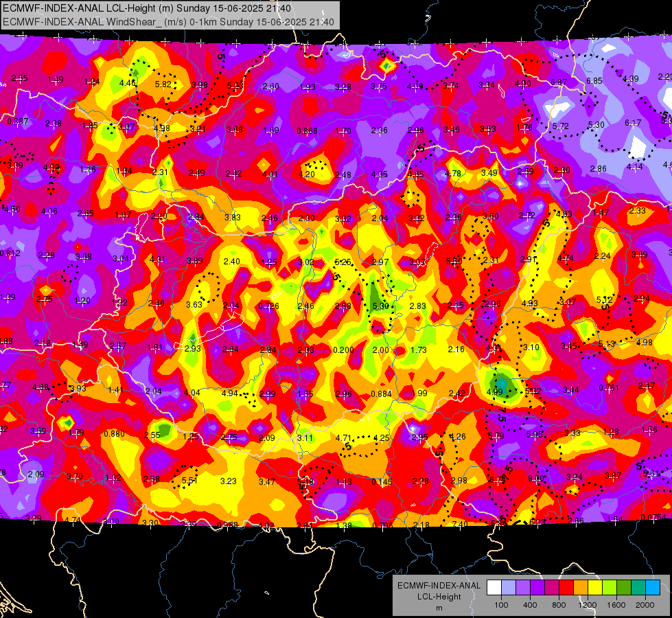This screenshot has height=618, width=672.
Task: Click the LCL-Height (m) header title line
Action: [147, 8]
